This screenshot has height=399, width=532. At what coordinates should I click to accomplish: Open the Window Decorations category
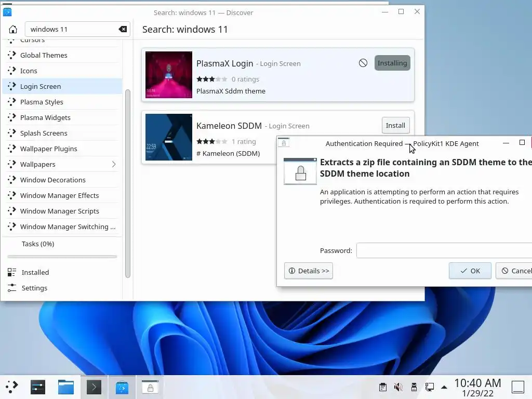click(x=62, y=180)
